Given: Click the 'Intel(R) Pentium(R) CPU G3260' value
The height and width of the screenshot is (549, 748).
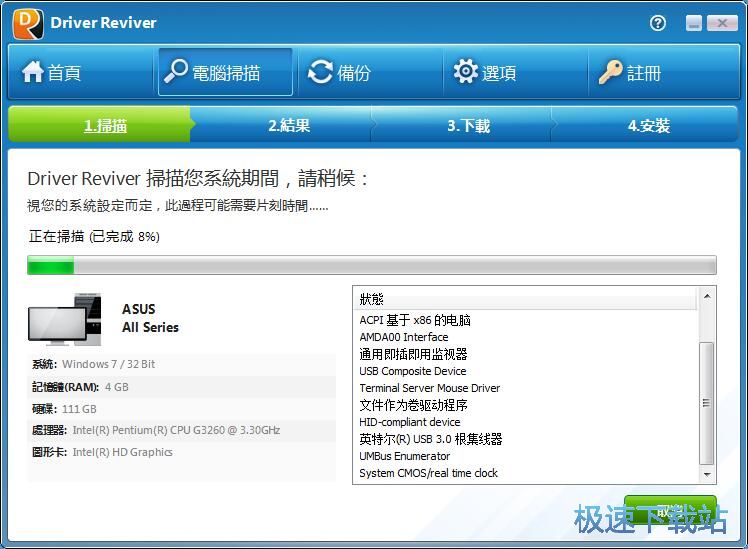Looking at the screenshot, I should 176,430.
